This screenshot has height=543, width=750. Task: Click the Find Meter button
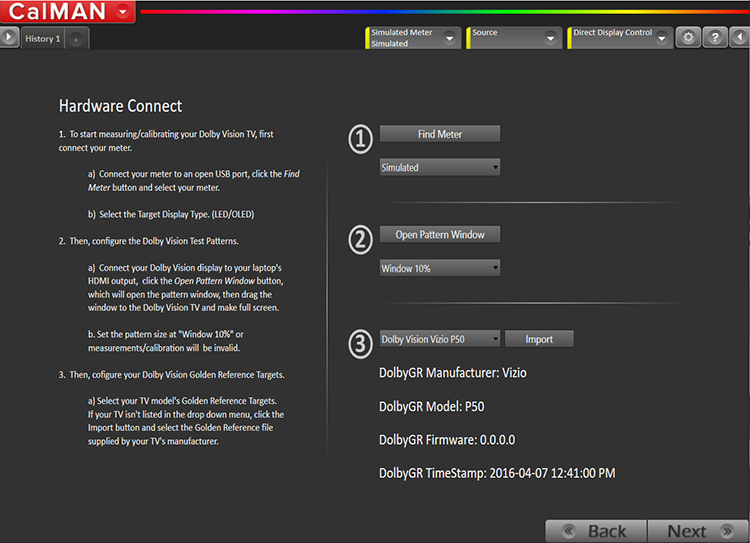(x=440, y=134)
